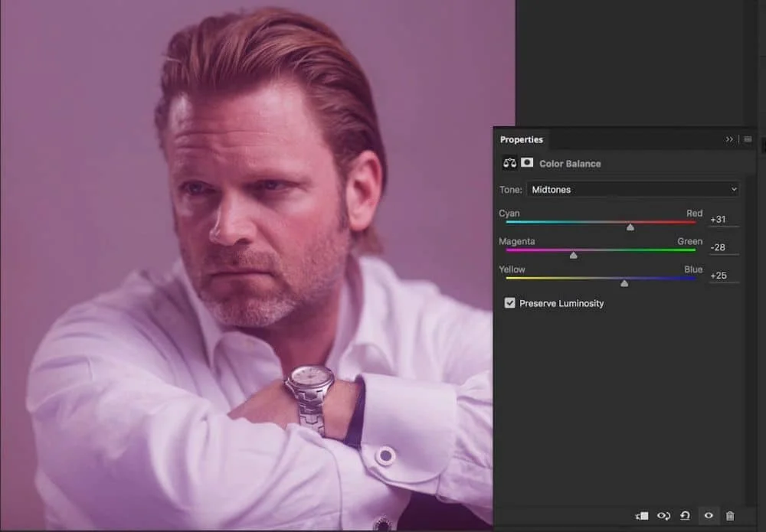Toggle adjustment layer visibility eye icon
The height and width of the screenshot is (532, 766).
(x=709, y=517)
